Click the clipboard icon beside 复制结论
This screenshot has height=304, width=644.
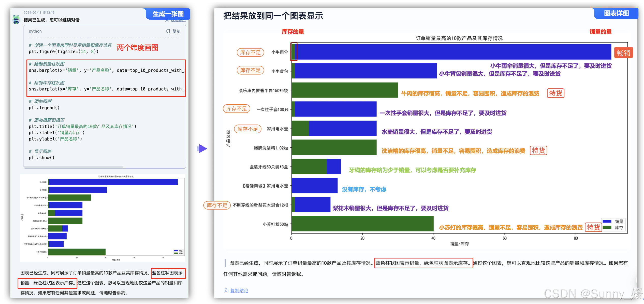[226, 291]
